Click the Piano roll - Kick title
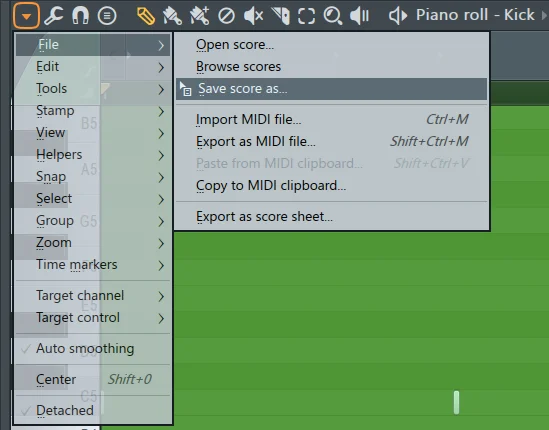Viewport: 549px width, 430px height. [475, 15]
